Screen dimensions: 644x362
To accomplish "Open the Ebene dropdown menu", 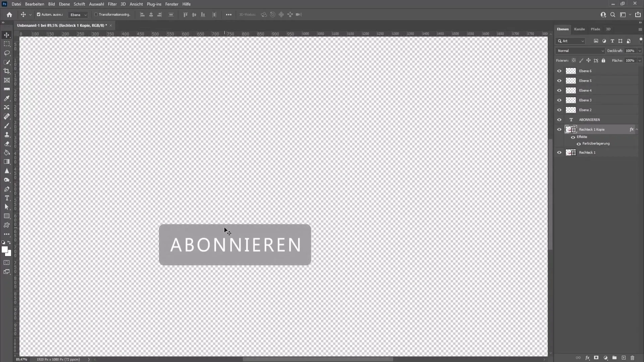I will [x=64, y=4].
